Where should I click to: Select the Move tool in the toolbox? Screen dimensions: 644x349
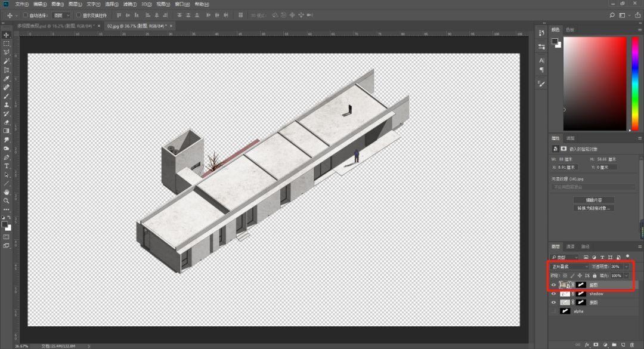point(6,35)
